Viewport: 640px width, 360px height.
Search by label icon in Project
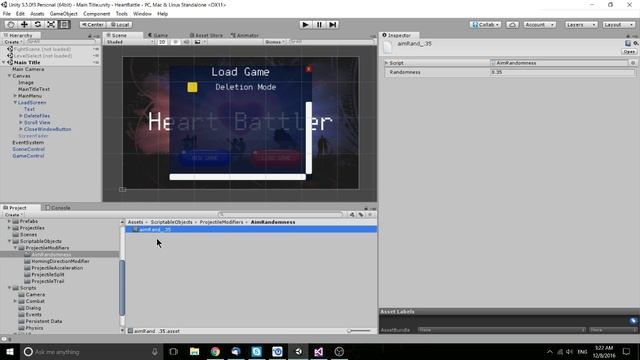(x=361, y=215)
